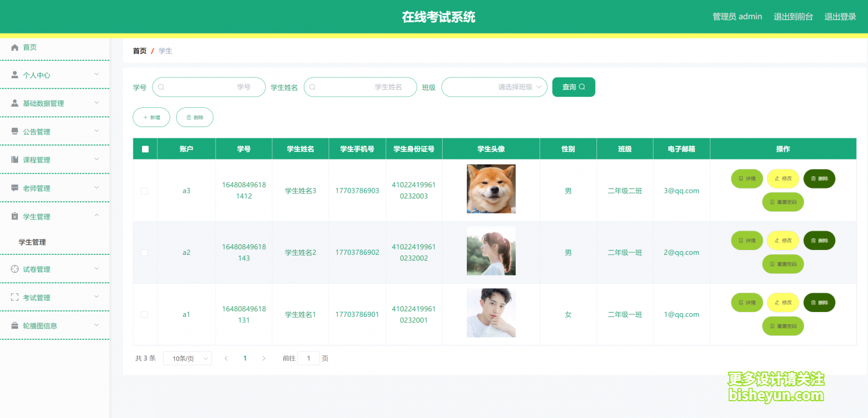Click the Shiba dog avatar thumbnail

(491, 189)
